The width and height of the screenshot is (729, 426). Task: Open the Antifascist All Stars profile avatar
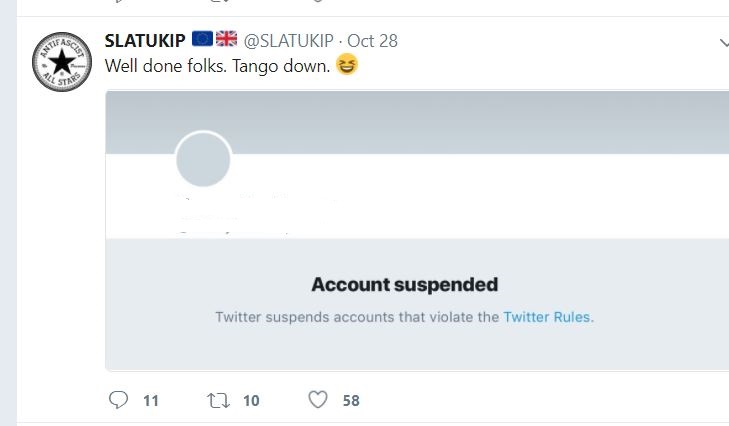[63, 62]
